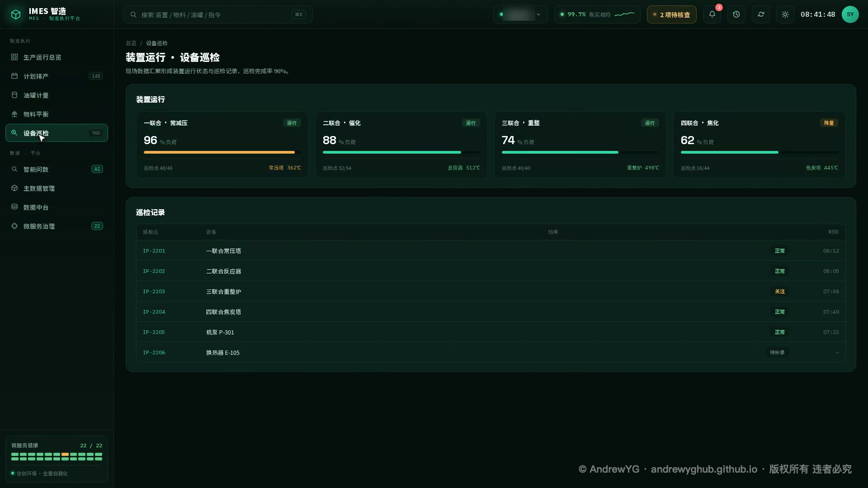
Task: Click the search magnifier icon
Action: [x=133, y=14]
